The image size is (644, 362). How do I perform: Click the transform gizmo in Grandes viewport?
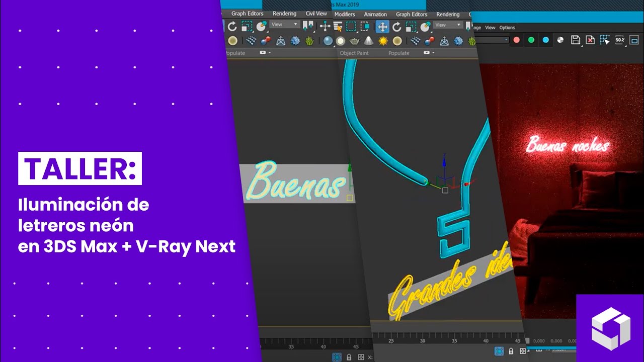pos(445,177)
